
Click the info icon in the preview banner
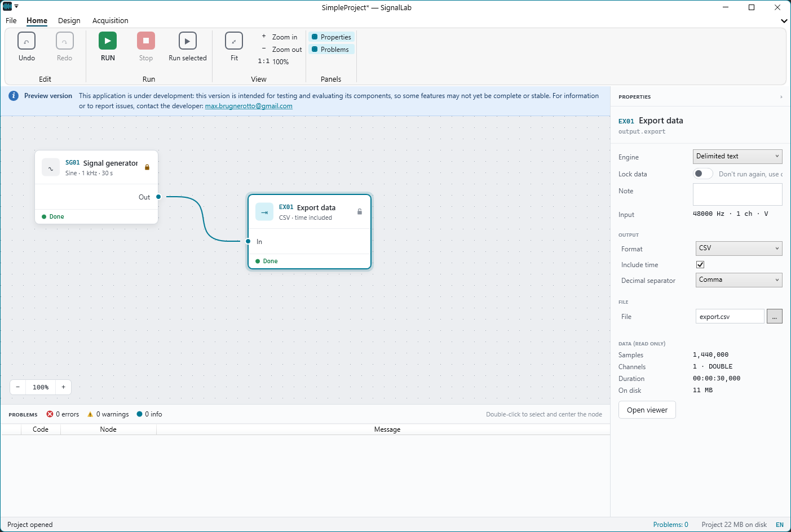pos(14,96)
